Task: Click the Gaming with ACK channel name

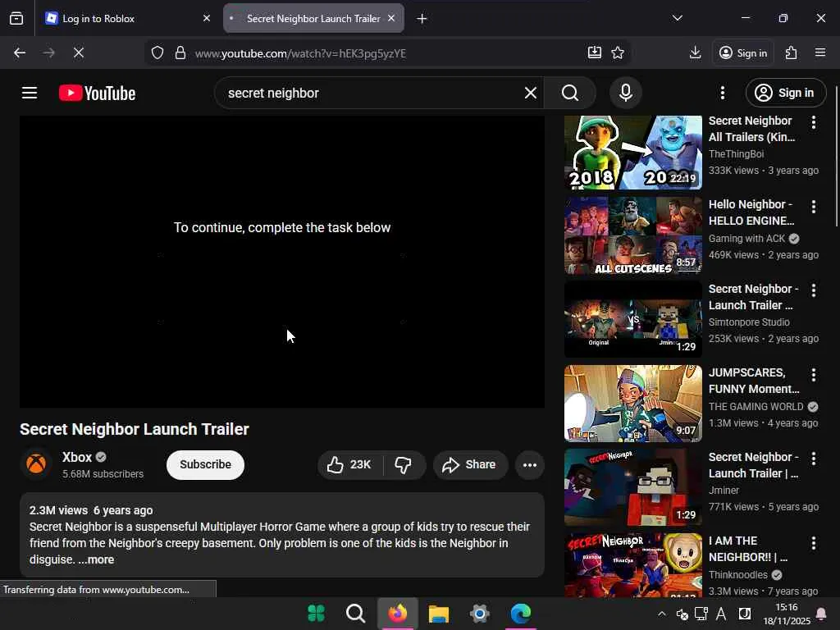Action: coord(746,239)
